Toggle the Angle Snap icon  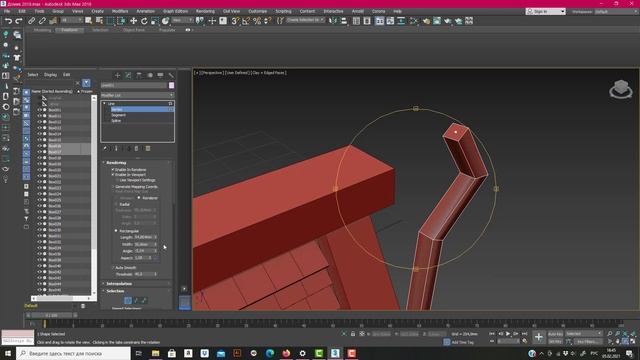pos(246,21)
